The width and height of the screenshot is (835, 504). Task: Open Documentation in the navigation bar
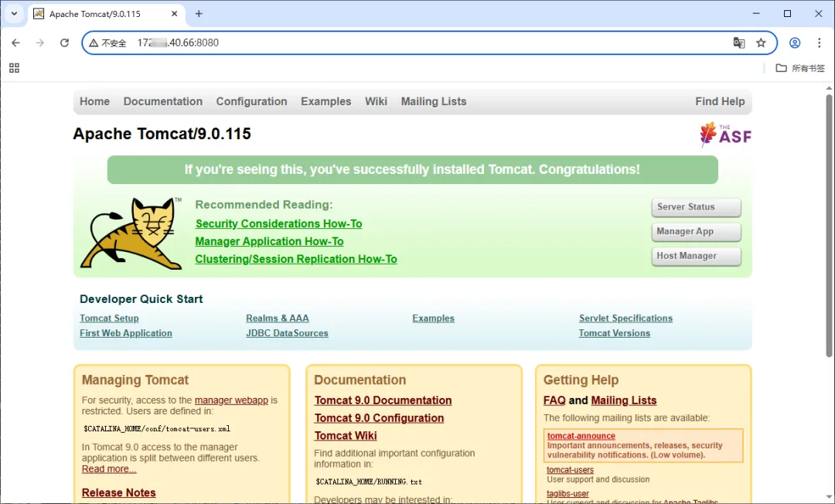point(163,101)
